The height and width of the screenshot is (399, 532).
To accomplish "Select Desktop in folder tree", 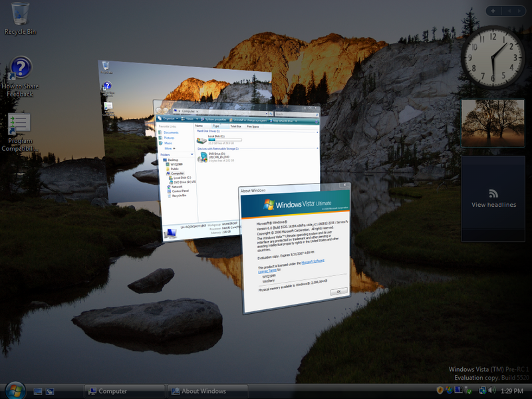I will [x=171, y=160].
